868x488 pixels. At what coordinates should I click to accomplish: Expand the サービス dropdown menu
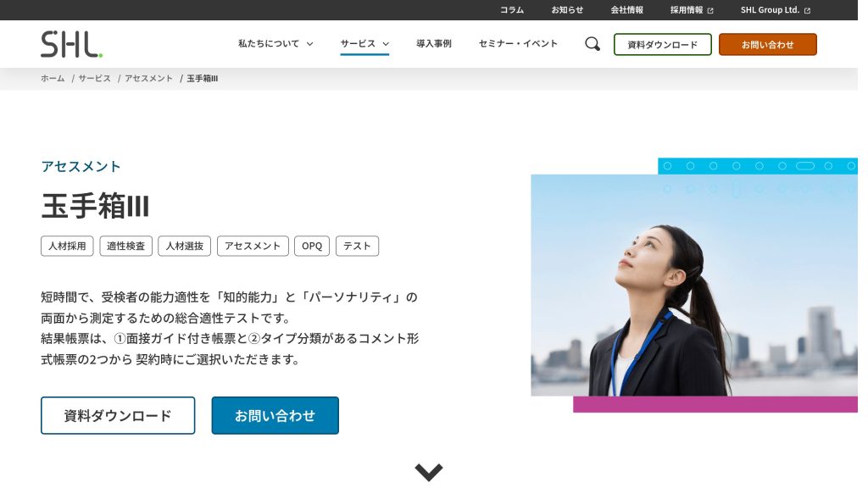[x=364, y=43]
